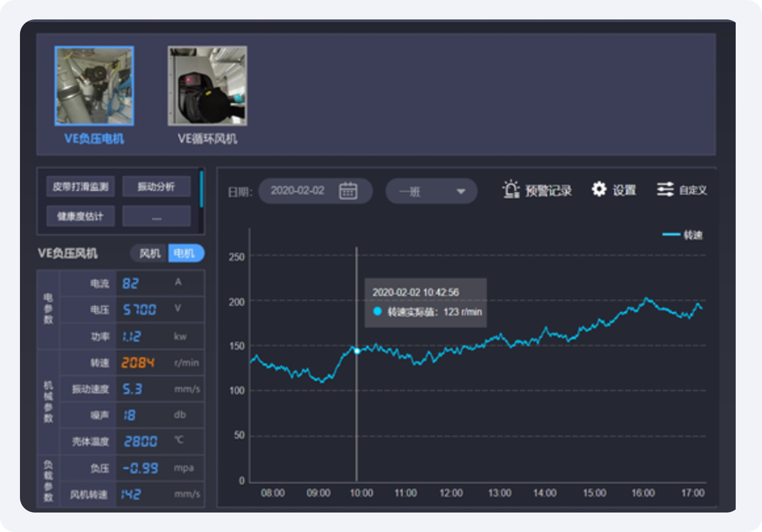The height and width of the screenshot is (532, 762).
Task: Expand the 一班 shift dropdown
Action: (431, 191)
